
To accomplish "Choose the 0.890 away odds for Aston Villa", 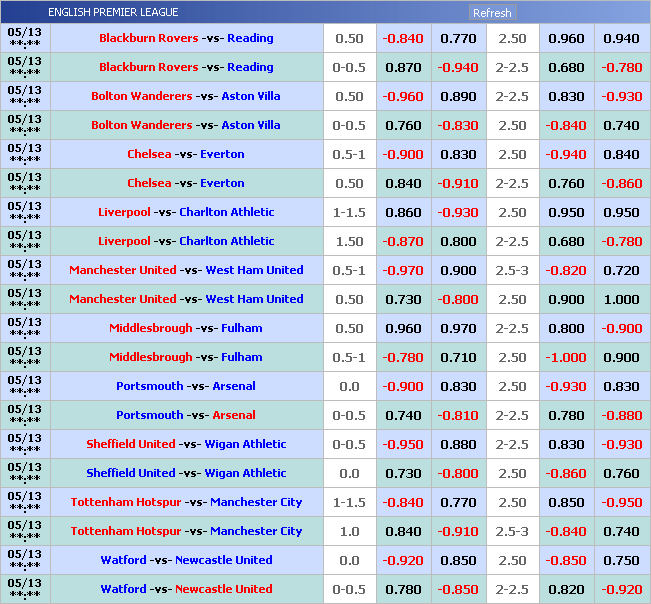I will tap(458, 97).
